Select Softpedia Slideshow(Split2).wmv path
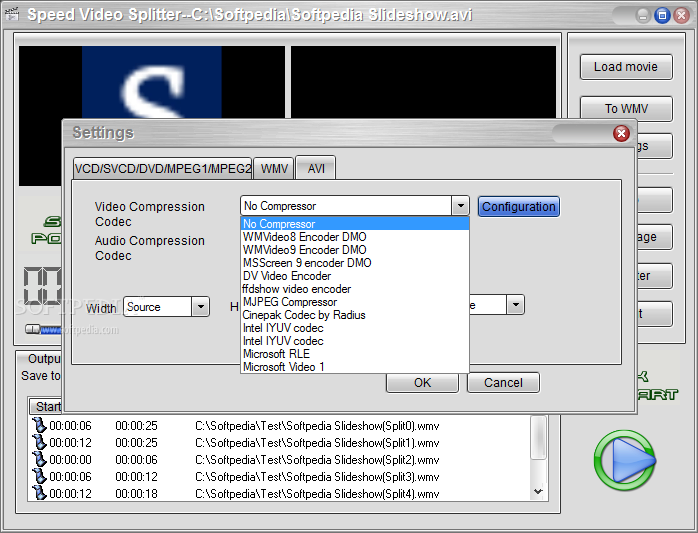This screenshot has height=533, width=698. [317, 460]
